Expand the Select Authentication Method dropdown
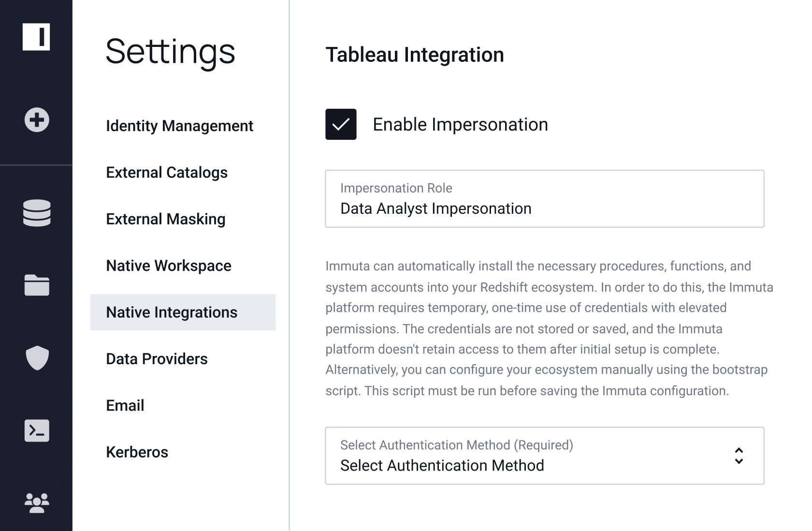 [545, 456]
